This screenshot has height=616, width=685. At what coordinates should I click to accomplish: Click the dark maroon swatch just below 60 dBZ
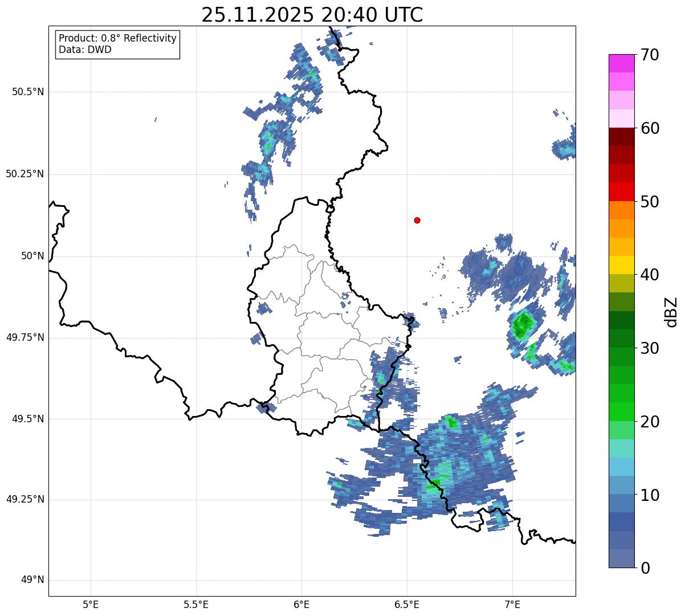coord(622,137)
